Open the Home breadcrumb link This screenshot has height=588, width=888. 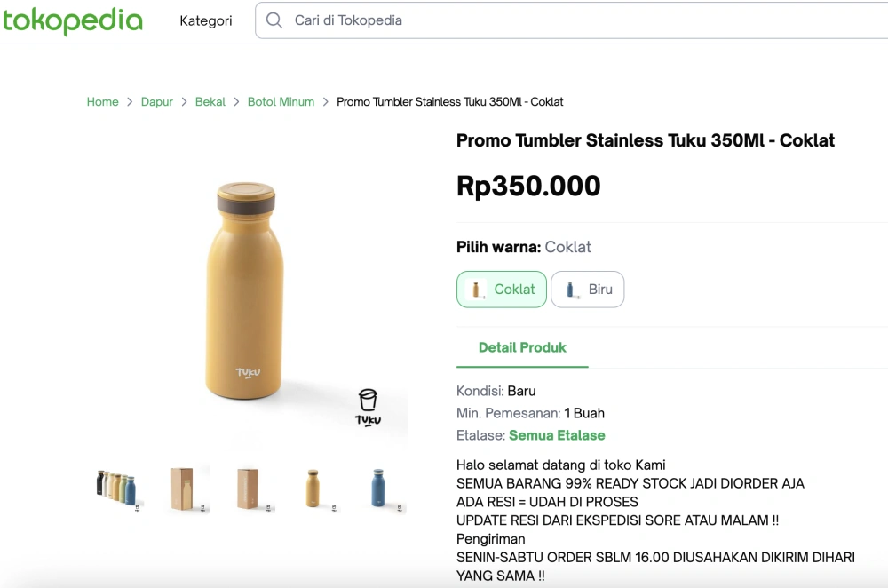click(x=102, y=101)
